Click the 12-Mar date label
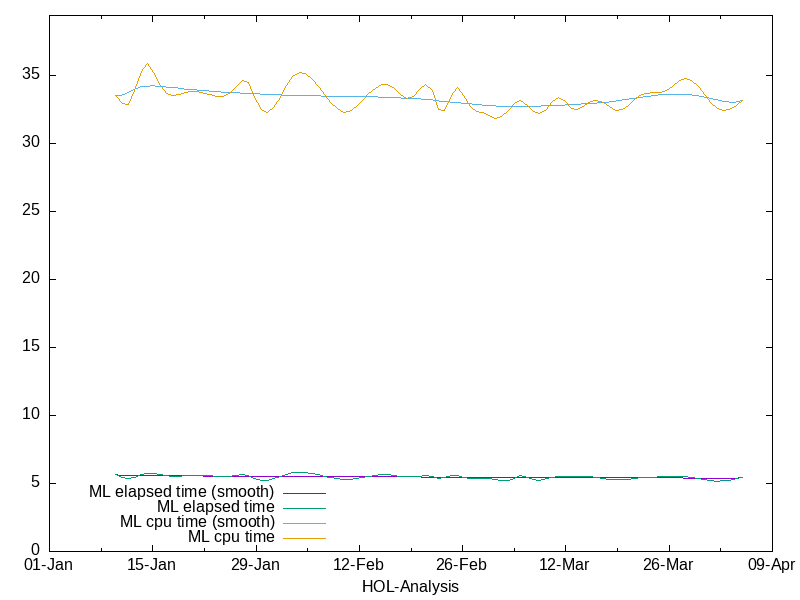The image size is (800, 600). click(564, 565)
